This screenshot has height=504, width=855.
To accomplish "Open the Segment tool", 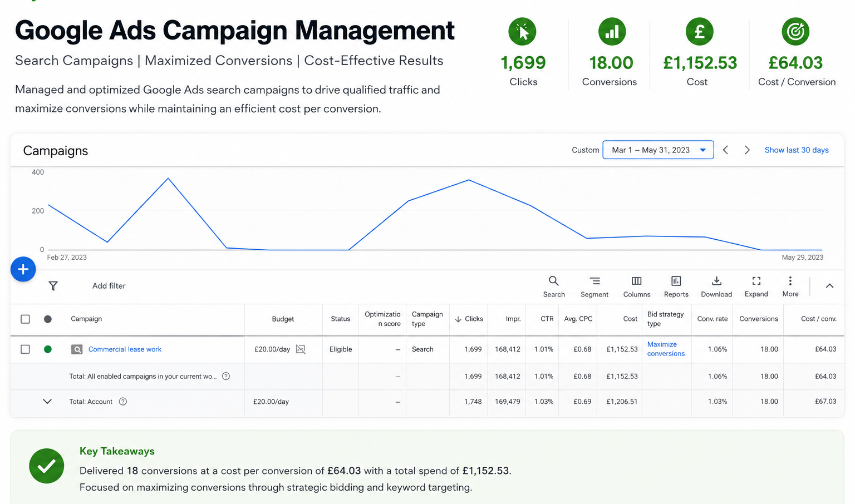I will tap(594, 286).
